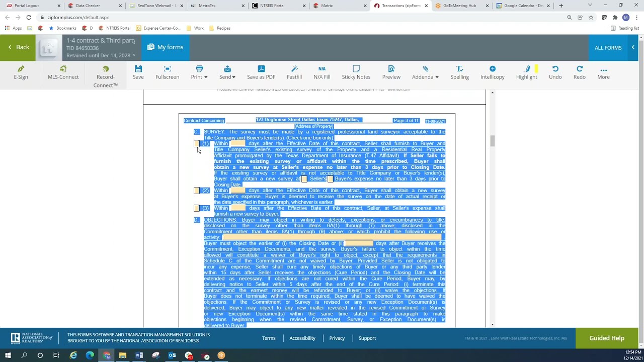Screen dimensions: 644x362
Task: Open the Privacy link
Action: [x=337, y=338]
